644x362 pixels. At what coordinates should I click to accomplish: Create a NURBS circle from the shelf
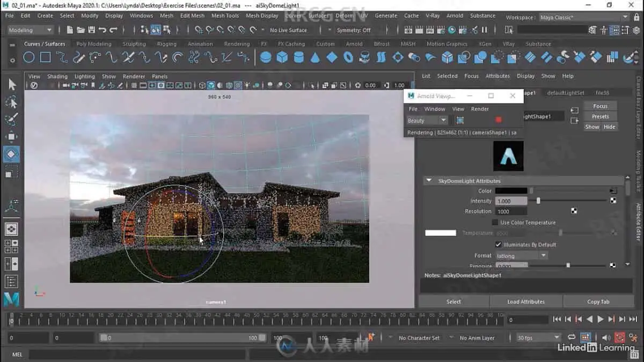(x=29, y=57)
